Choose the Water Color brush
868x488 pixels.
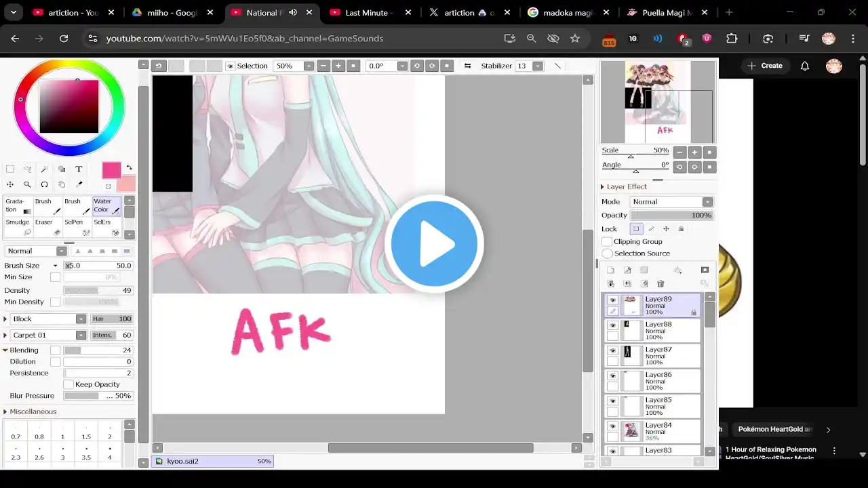click(x=106, y=207)
